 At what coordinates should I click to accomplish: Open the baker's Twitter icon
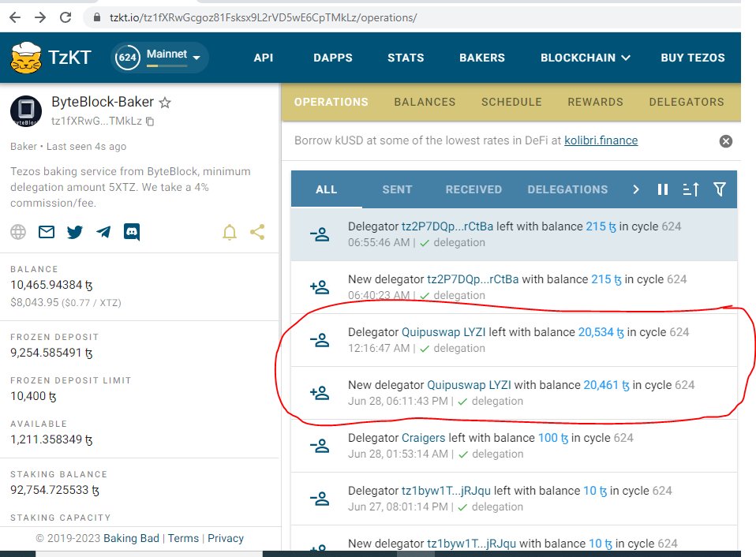coord(75,232)
